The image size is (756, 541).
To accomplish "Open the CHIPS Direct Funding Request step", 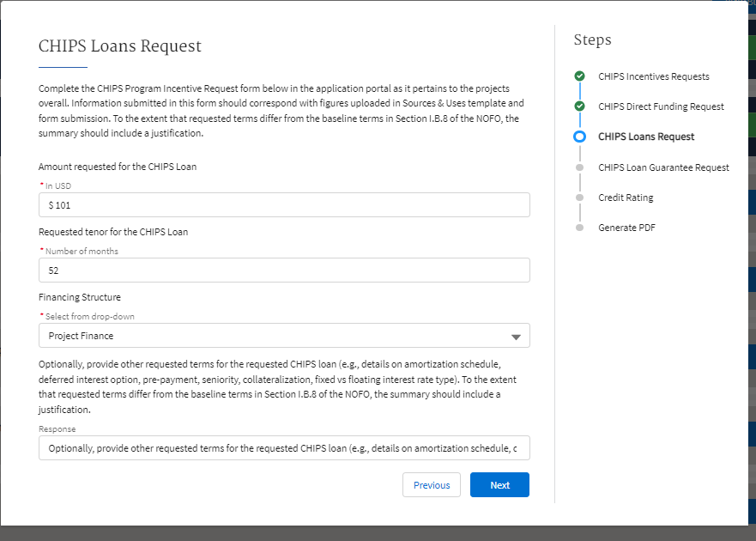I will coord(661,106).
